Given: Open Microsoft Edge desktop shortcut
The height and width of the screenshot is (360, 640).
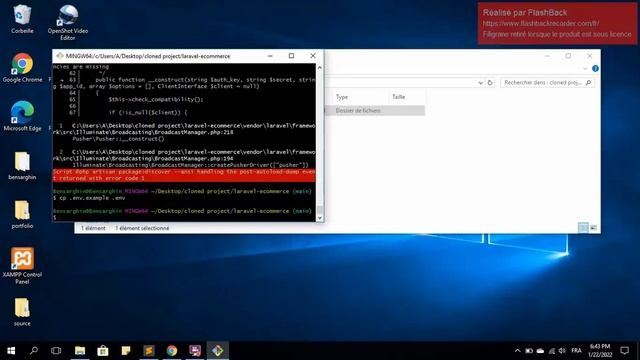Looking at the screenshot, I should click(x=22, y=116).
